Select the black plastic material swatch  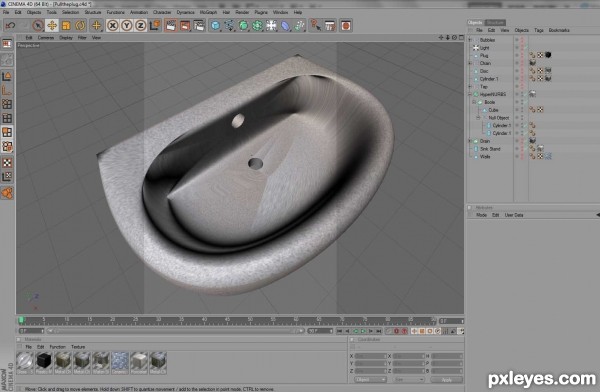point(44,361)
